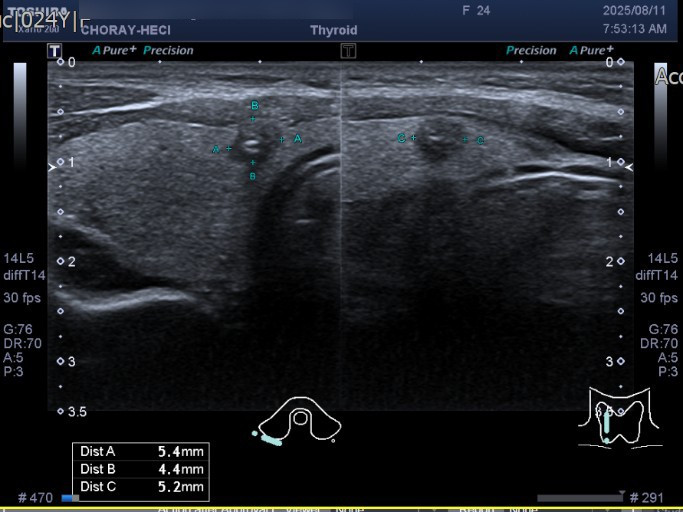Pick the right-hand A caliper marker
The width and height of the screenshot is (683, 512).
(283, 139)
